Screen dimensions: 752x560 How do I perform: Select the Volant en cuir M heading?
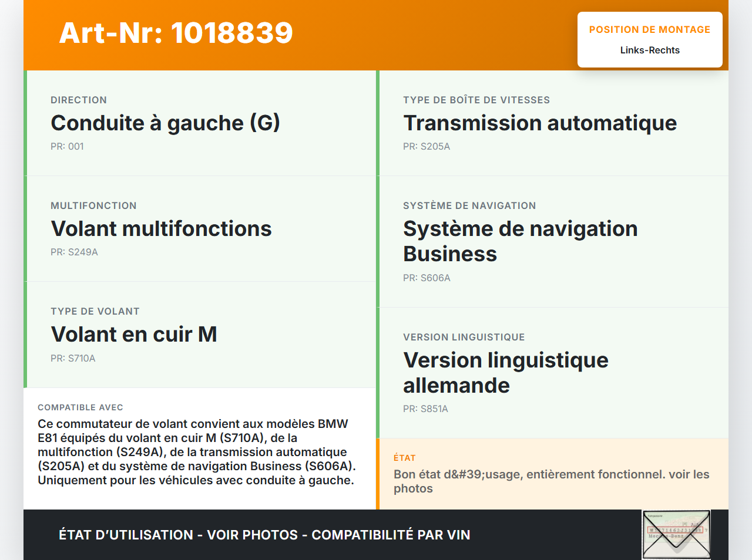coord(134,334)
